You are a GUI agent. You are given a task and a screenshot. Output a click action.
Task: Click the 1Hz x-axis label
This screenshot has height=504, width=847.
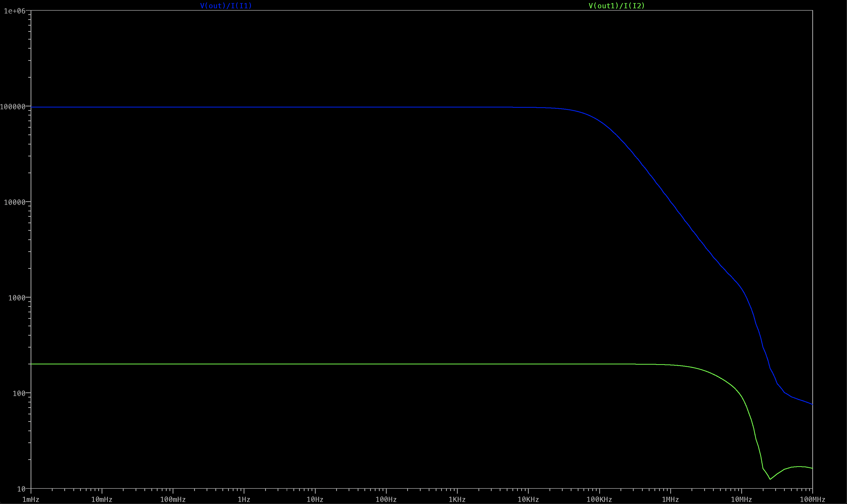click(x=244, y=500)
